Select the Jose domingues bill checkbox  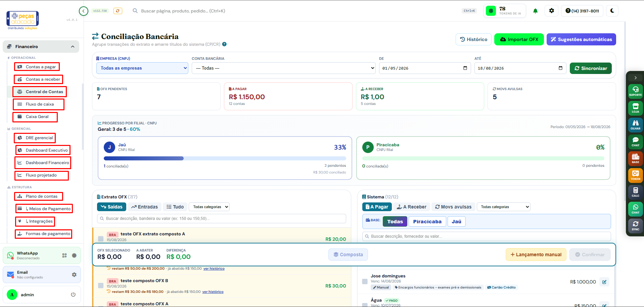(365, 281)
